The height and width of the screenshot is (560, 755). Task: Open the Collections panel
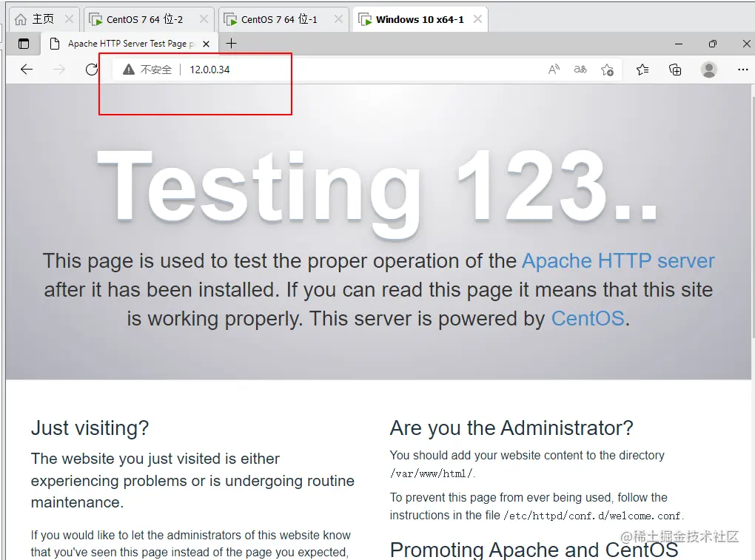675,70
